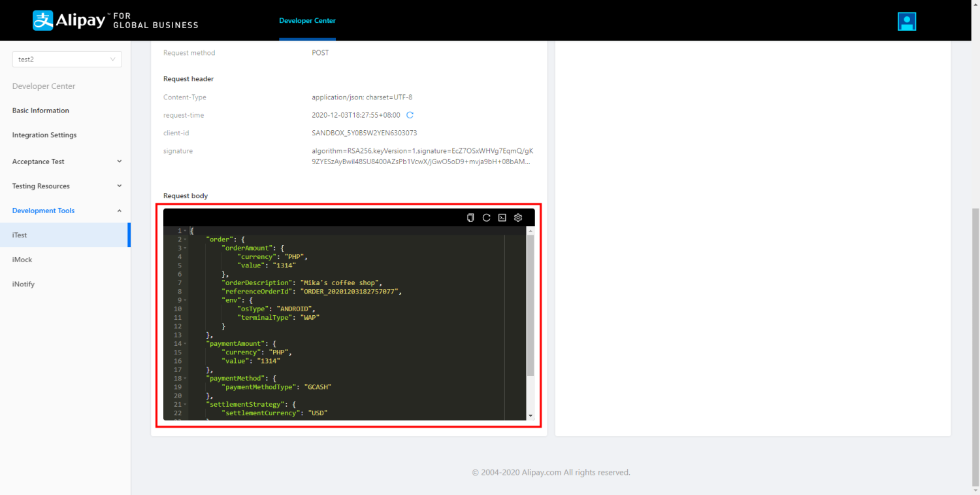980x495 pixels.
Task: Click the POST request method value
Action: pos(320,52)
